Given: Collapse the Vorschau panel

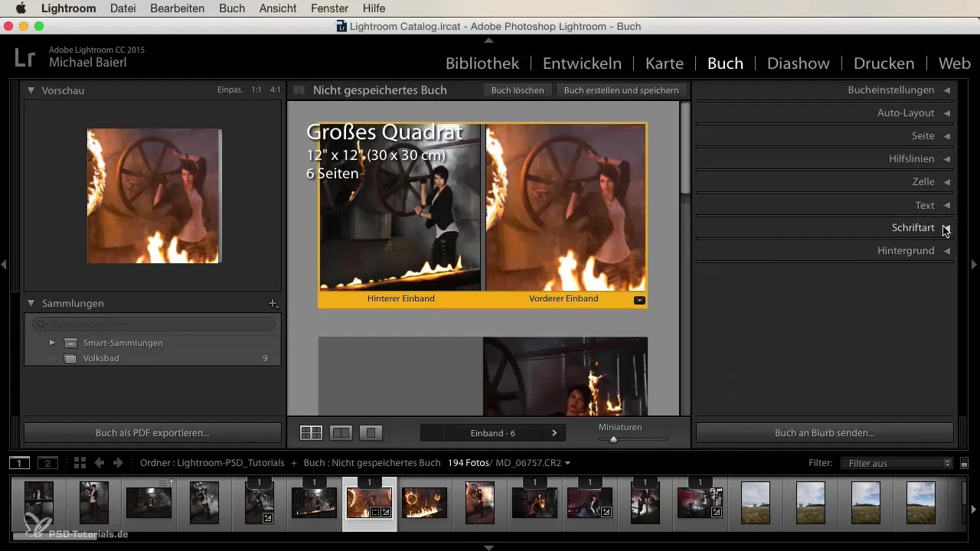Looking at the screenshot, I should [31, 90].
